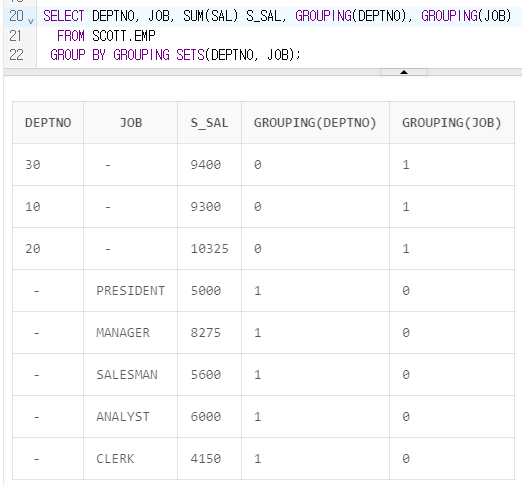
Task: Click GROUPING(JOB) value in the 9400 row
Action: click(x=452, y=165)
